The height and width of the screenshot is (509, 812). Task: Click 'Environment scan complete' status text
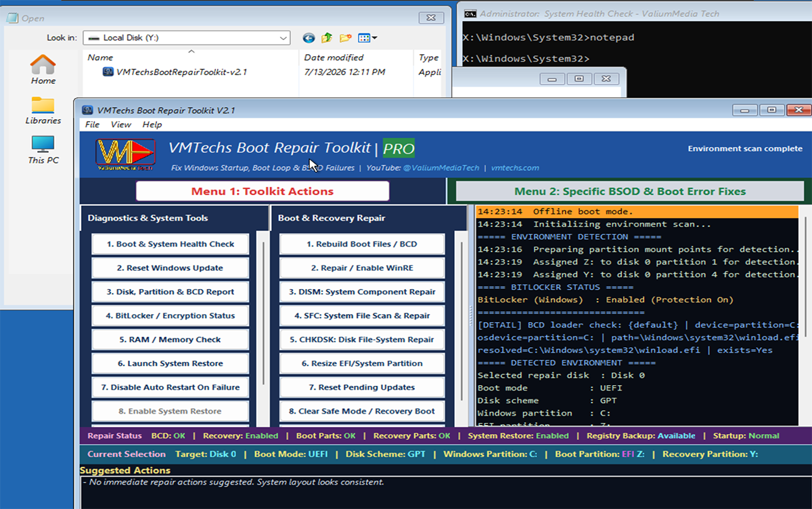(745, 149)
